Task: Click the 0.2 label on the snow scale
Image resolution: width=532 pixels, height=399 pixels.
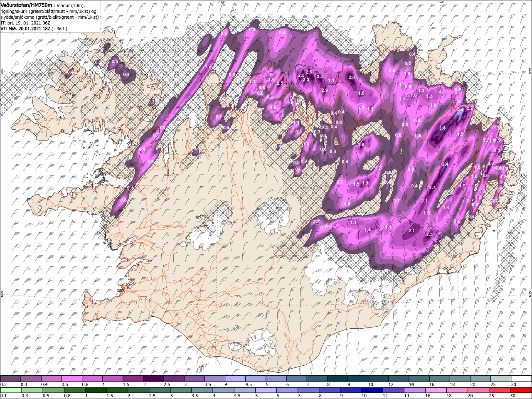Action: (x=3, y=384)
